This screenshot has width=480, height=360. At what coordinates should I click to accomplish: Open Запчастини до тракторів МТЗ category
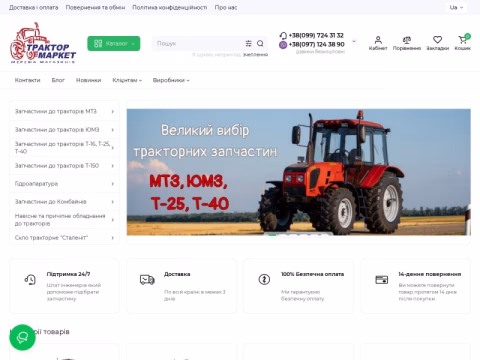pyautogui.click(x=56, y=111)
